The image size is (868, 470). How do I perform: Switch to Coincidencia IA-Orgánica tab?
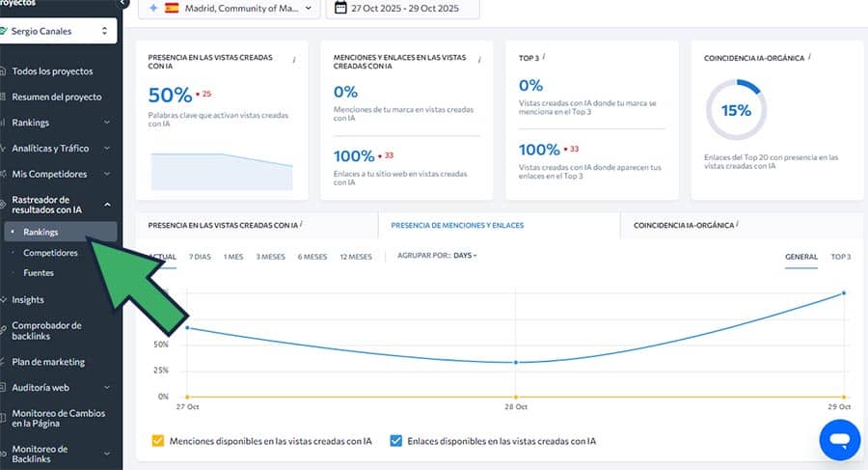click(742, 226)
